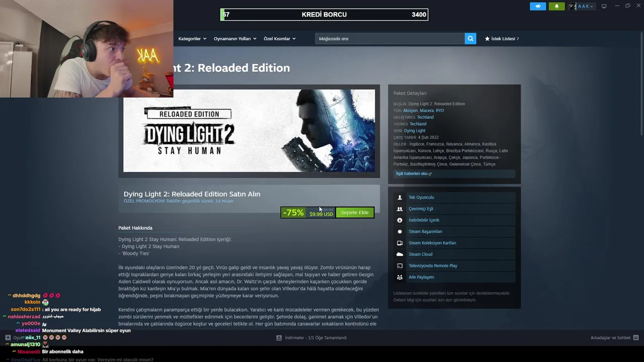Click the Dying Light 2: Reloaded Edition Satın Alın title

[x=192, y=194]
